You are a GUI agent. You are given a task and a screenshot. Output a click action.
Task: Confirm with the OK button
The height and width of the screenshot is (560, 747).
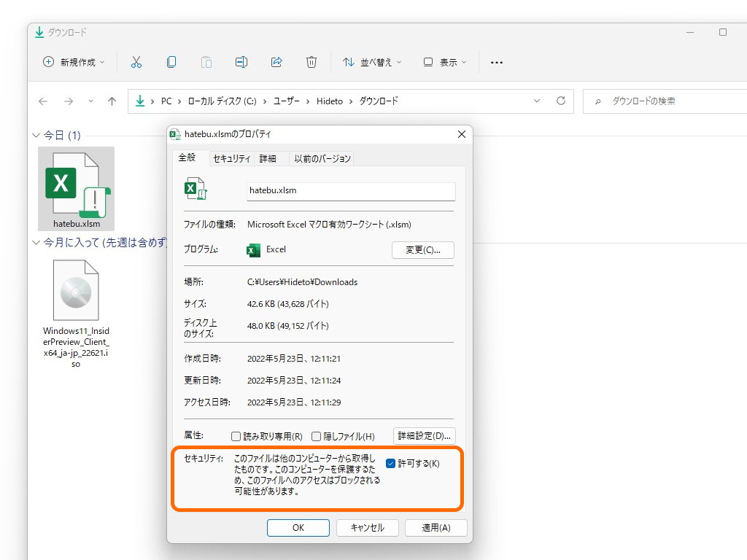click(x=298, y=528)
